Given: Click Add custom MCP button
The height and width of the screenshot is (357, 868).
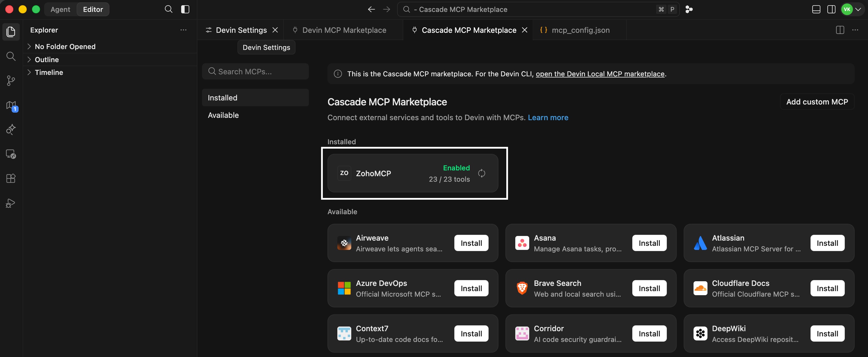Looking at the screenshot, I should 817,102.
